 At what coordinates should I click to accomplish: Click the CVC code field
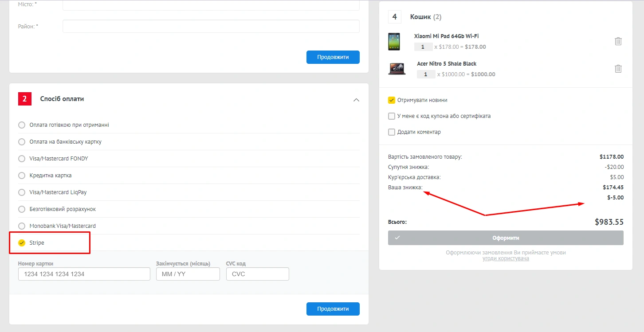pos(257,274)
